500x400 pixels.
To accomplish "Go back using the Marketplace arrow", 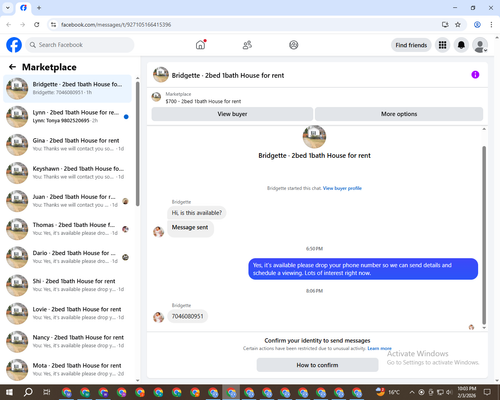I will pos(12,67).
